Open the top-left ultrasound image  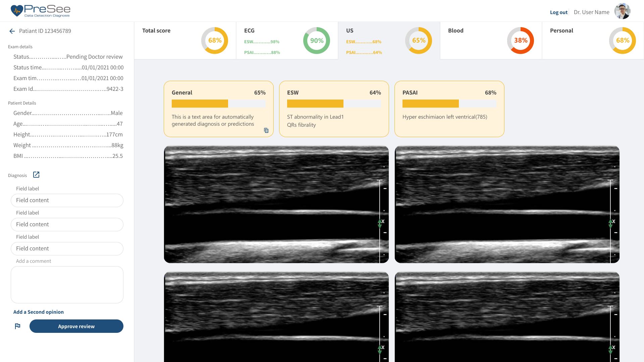tap(276, 204)
